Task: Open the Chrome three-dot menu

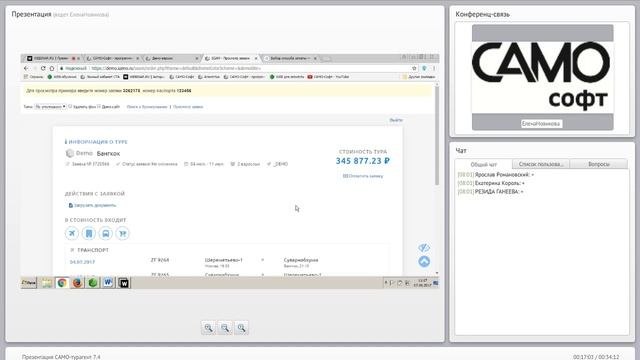Action: click(433, 68)
